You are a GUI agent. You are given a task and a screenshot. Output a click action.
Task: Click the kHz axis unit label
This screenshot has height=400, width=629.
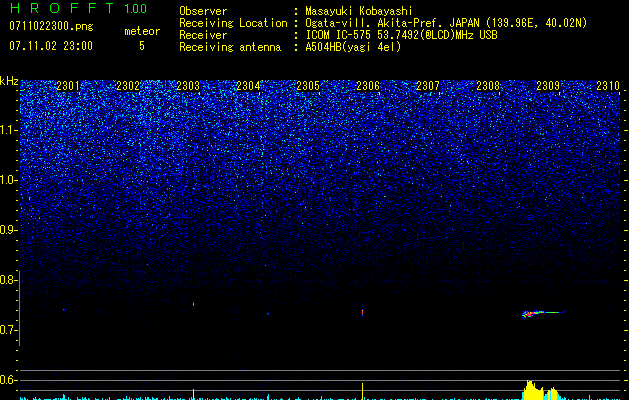(9, 81)
